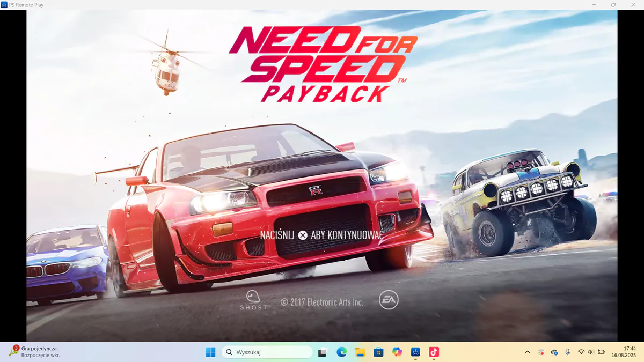This screenshot has width=644, height=362.
Task: Click the Need for Speed Payback title logo
Action: (323, 64)
